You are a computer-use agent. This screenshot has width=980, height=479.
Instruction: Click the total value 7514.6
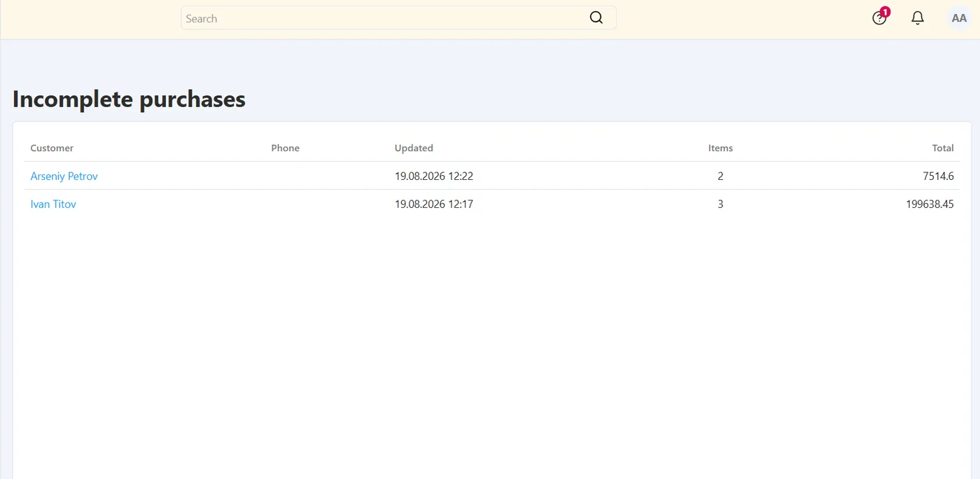click(939, 176)
